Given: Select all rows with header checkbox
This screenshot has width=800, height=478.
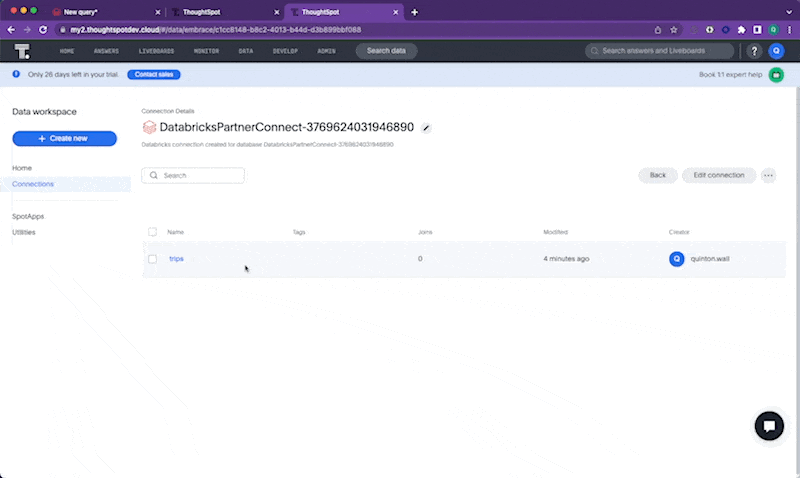Looking at the screenshot, I should point(153,232).
